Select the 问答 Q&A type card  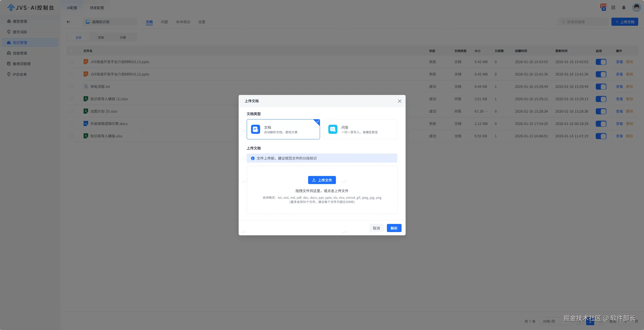360,129
